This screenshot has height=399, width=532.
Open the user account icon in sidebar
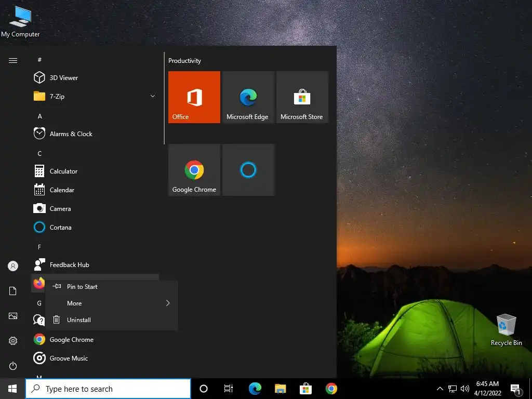tap(13, 266)
